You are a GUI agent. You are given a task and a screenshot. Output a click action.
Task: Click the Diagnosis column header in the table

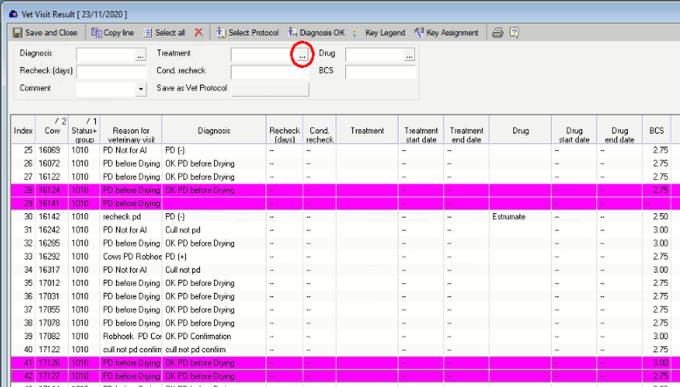tap(214, 130)
